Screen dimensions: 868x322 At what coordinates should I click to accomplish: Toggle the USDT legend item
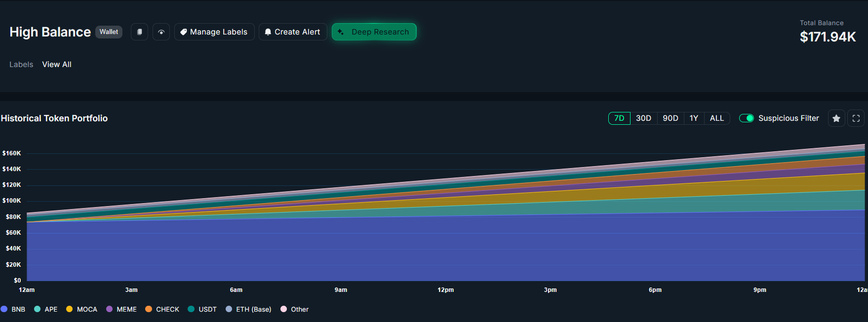(202, 309)
